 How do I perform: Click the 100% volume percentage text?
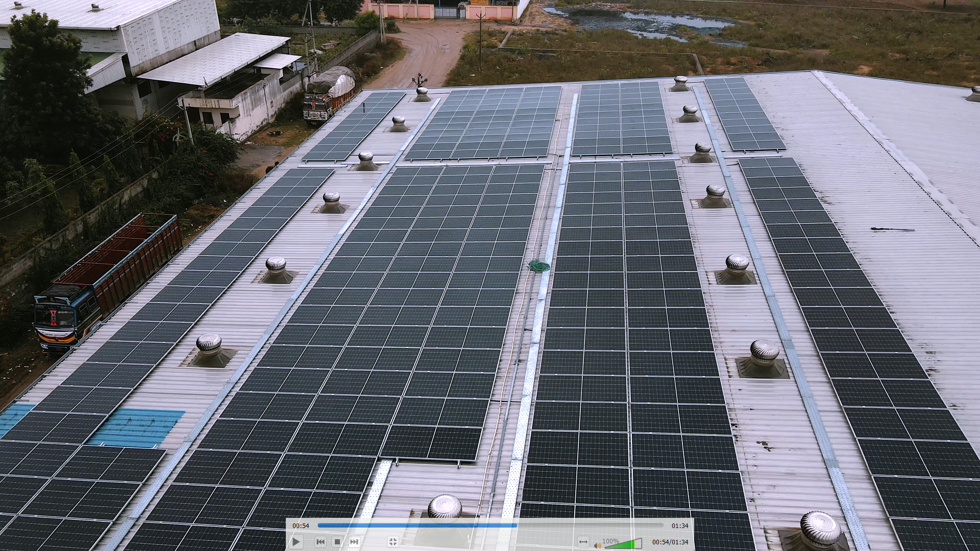click(x=610, y=541)
